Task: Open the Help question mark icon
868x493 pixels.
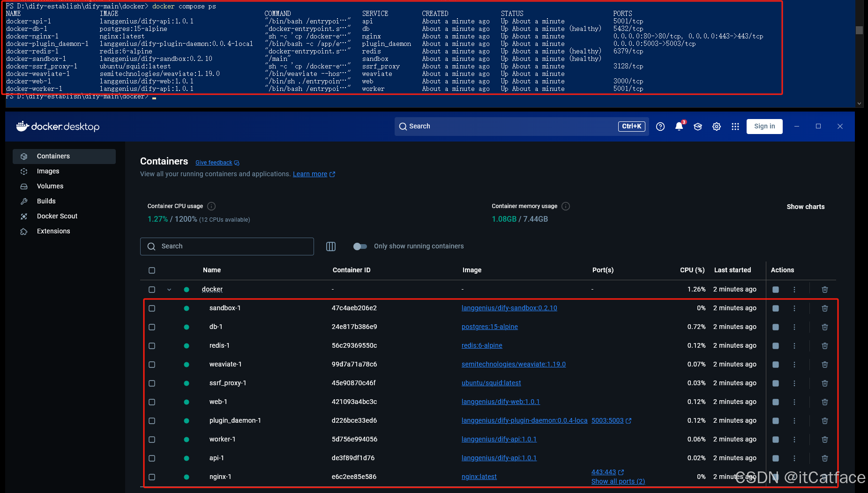Action: point(660,127)
